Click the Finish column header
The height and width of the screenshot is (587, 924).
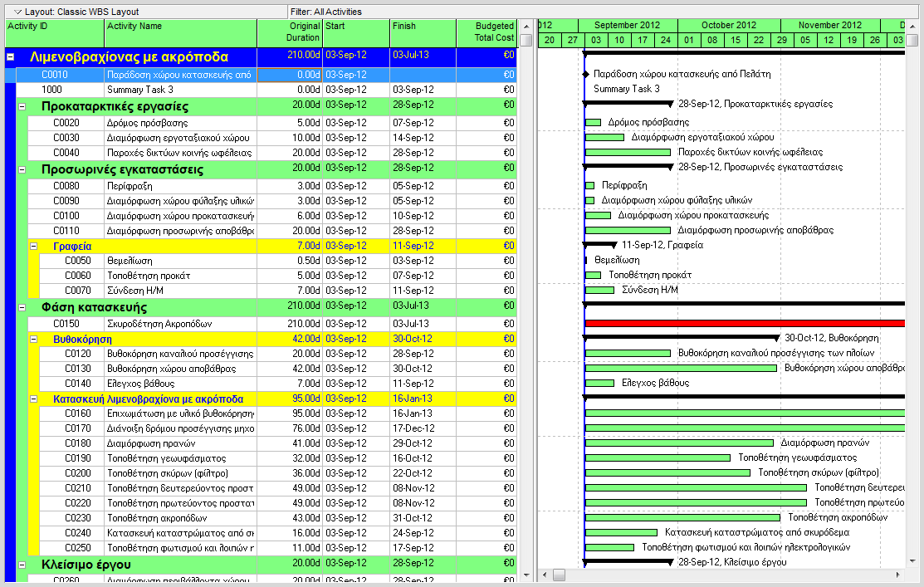[423, 33]
